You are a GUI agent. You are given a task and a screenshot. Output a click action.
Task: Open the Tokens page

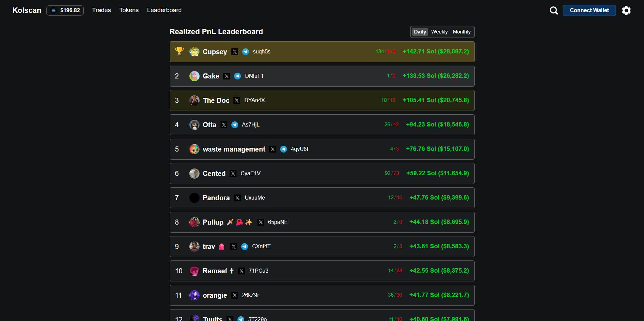click(x=129, y=10)
